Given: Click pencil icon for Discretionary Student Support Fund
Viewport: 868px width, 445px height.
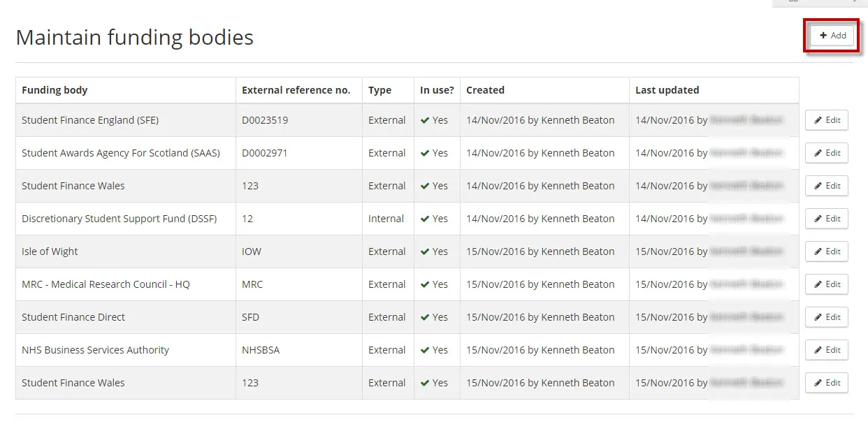Looking at the screenshot, I should pyautogui.click(x=818, y=219).
